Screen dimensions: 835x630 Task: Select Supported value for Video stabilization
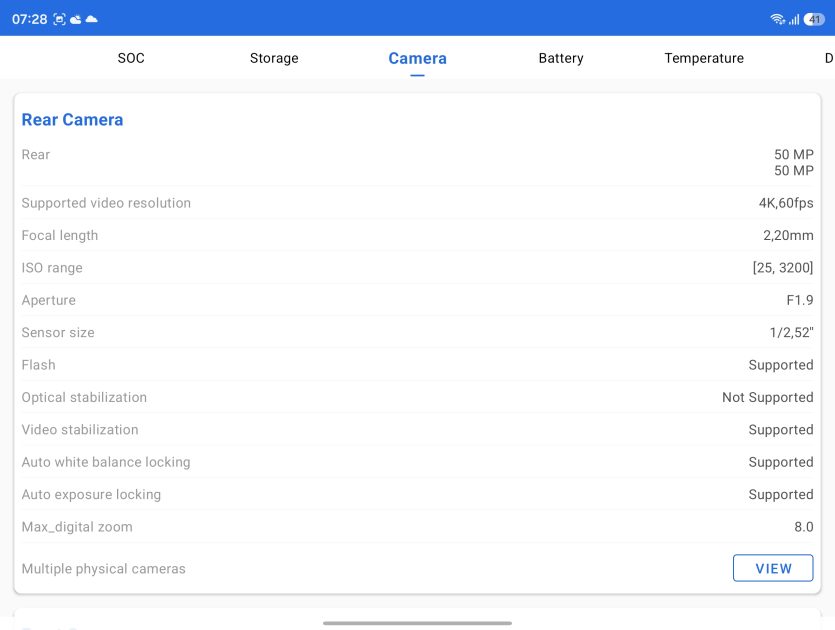781,430
